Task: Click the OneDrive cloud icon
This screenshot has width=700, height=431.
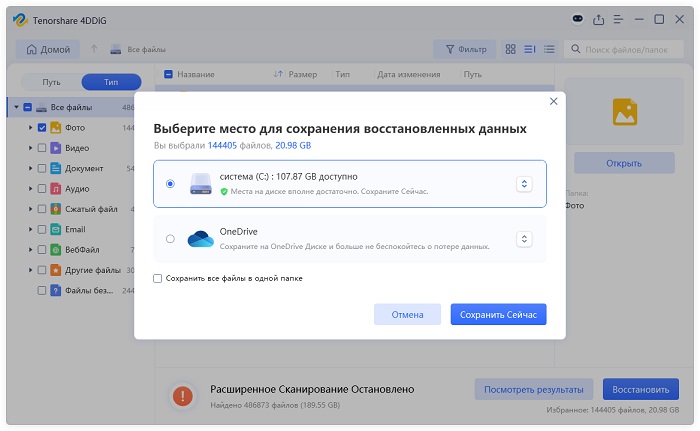Action: tap(200, 239)
